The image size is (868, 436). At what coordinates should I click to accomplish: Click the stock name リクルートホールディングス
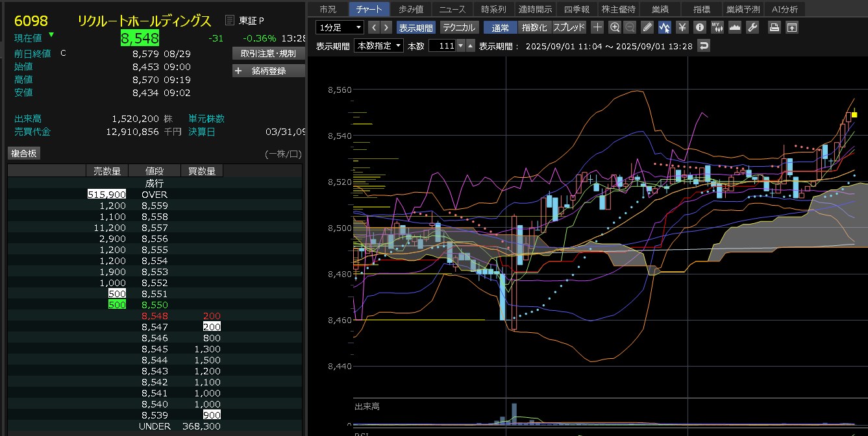144,21
